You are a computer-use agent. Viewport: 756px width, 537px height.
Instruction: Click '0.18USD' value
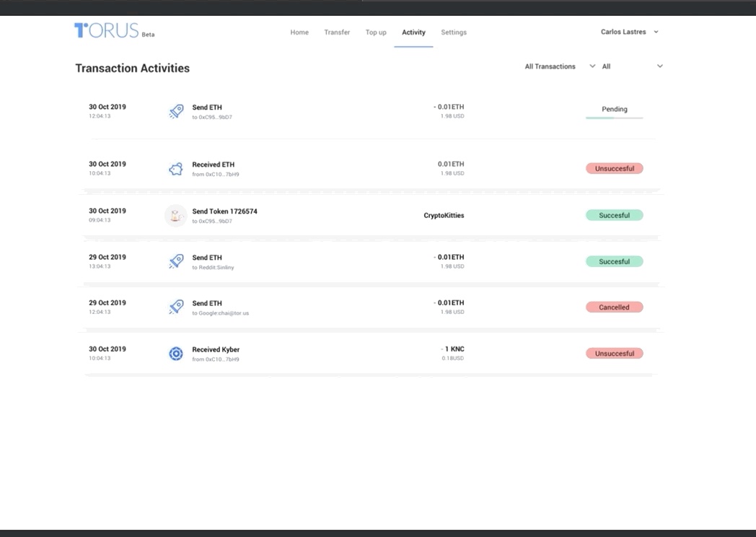(453, 359)
